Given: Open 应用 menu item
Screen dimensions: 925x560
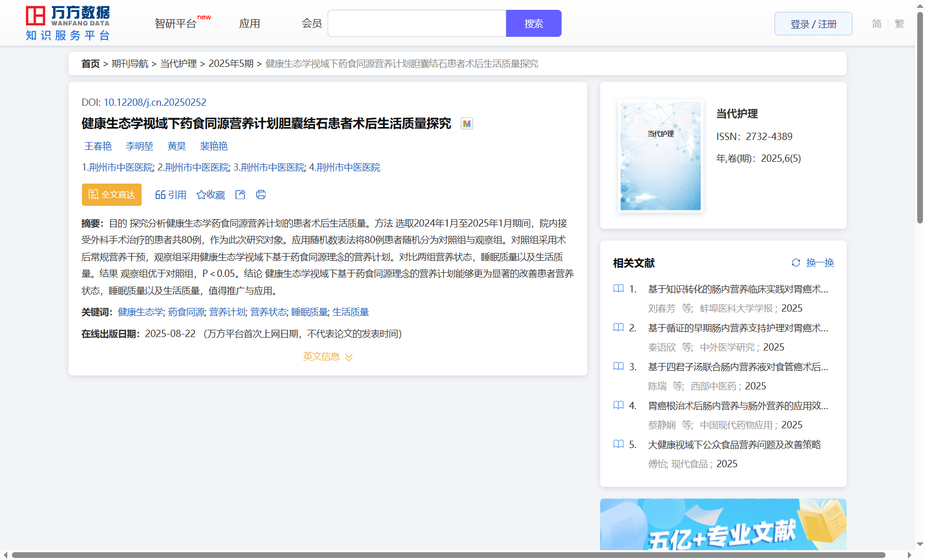Looking at the screenshot, I should pos(250,24).
